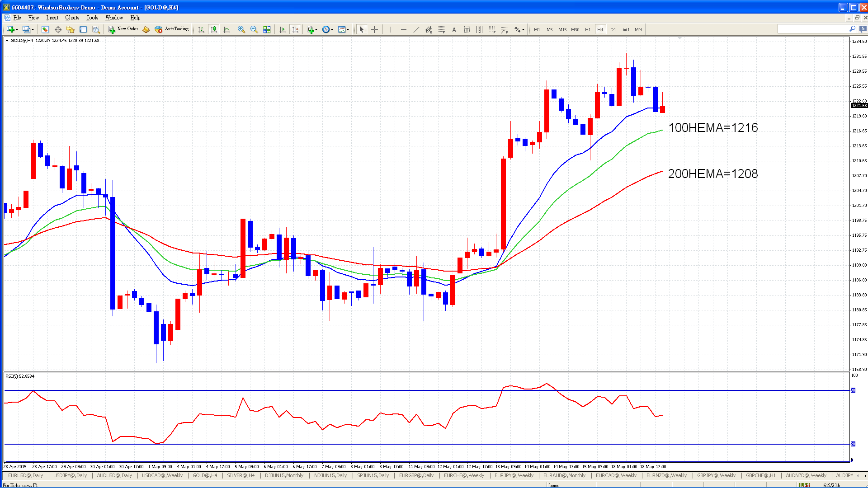Open the View menu
Viewport: 868px width, 488px height.
coord(33,18)
